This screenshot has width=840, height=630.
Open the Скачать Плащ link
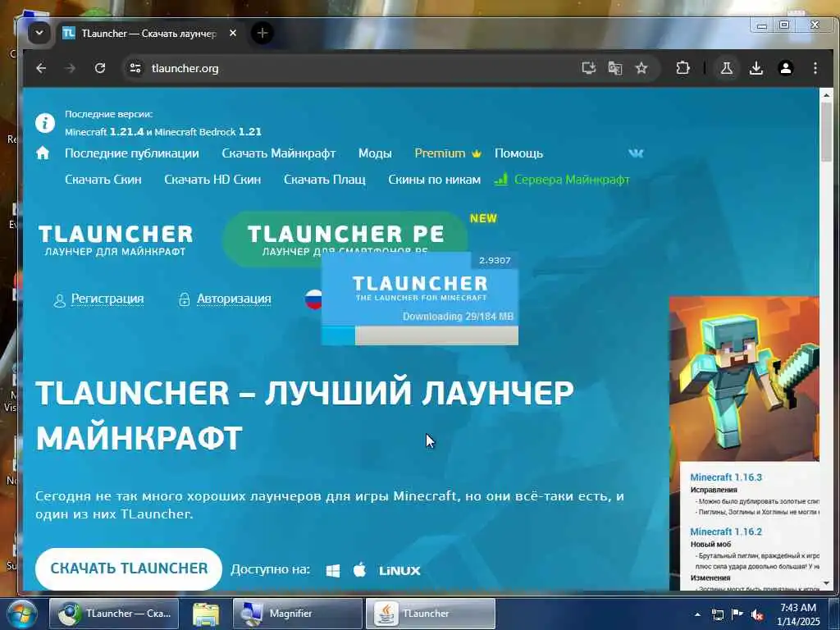pyautogui.click(x=324, y=180)
